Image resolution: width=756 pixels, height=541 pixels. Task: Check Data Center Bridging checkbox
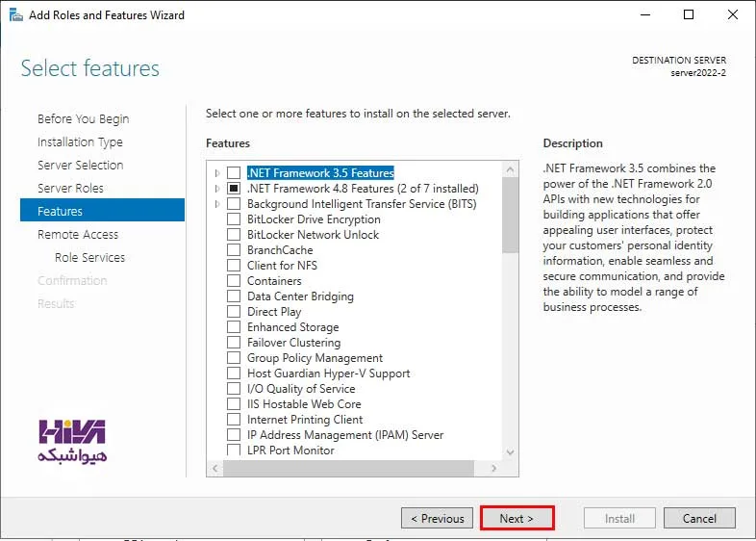(x=234, y=296)
